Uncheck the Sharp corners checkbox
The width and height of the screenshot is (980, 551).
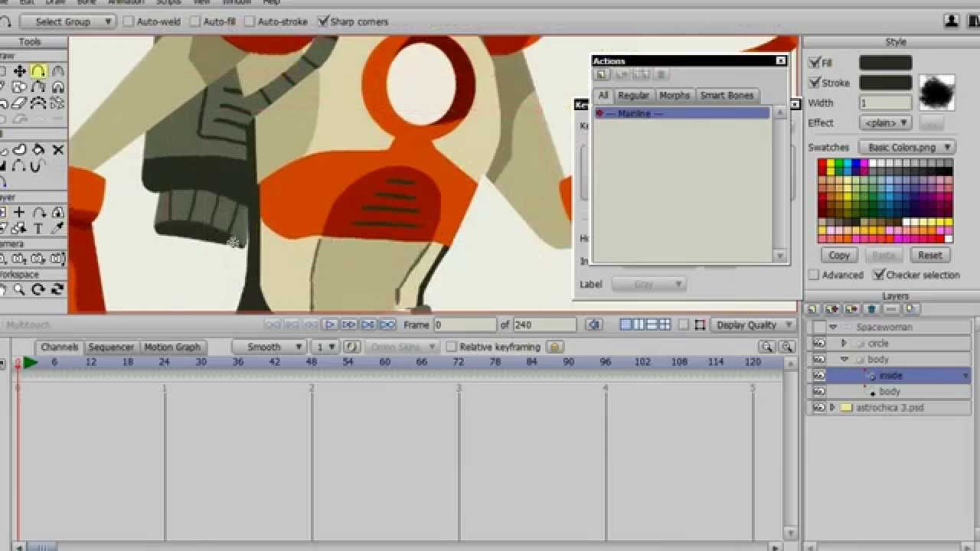pyautogui.click(x=323, y=21)
